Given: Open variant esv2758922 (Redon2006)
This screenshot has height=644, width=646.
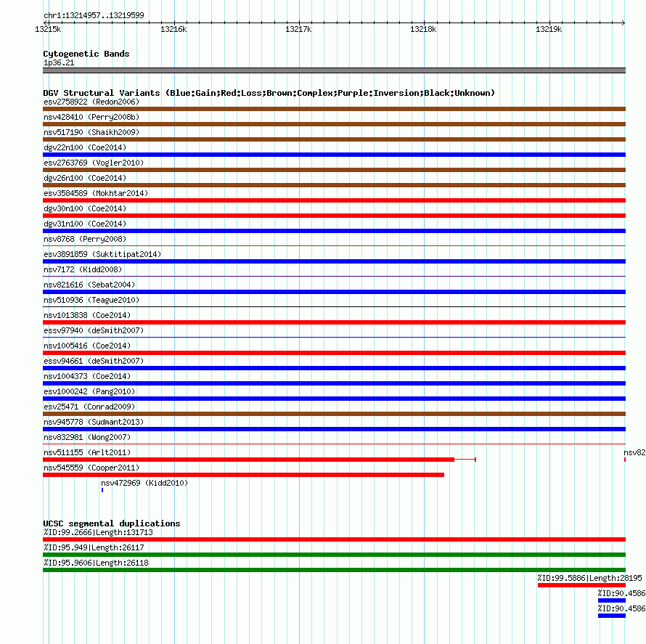Looking at the screenshot, I should (x=91, y=102).
